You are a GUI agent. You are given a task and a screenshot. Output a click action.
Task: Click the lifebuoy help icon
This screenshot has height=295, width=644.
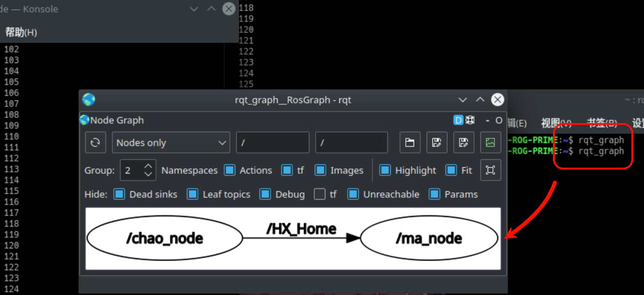pos(470,120)
